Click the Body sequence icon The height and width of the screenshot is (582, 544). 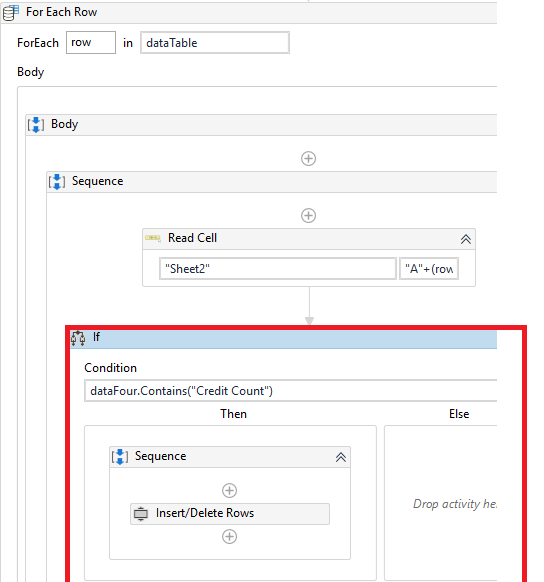(36, 125)
